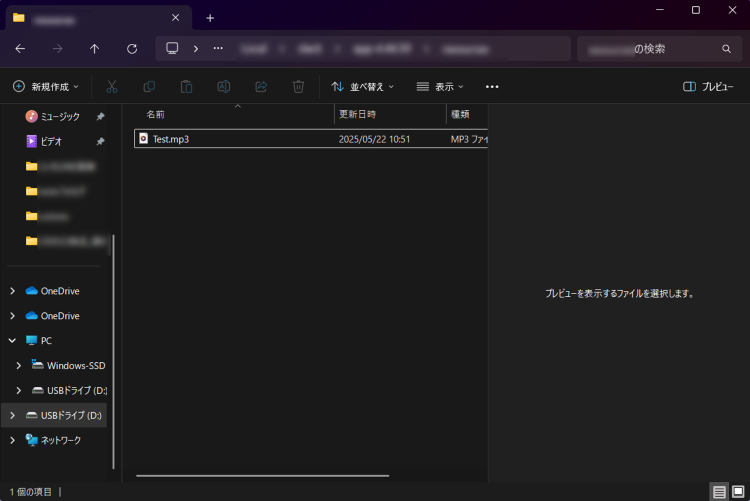Open the 表示 view dropdown

point(440,87)
